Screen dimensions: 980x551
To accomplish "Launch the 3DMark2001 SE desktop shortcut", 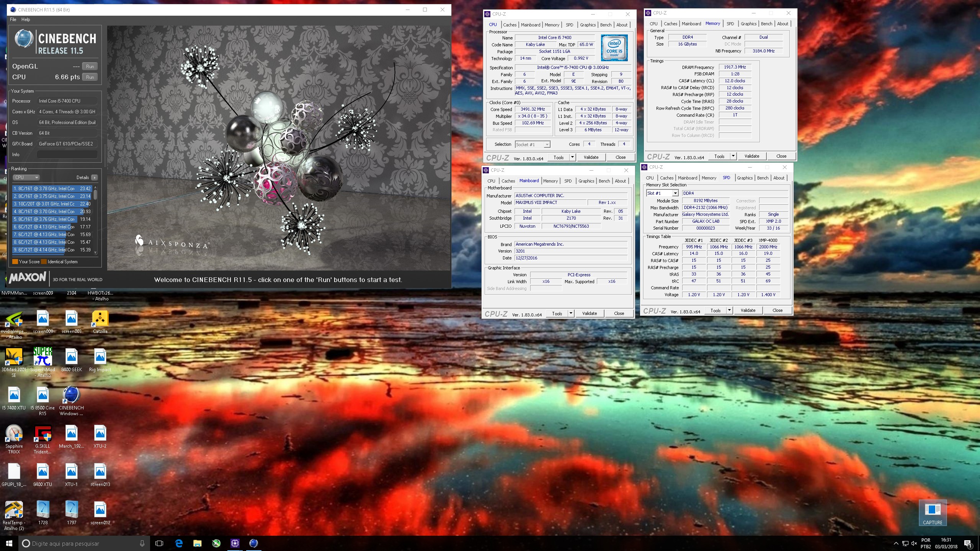I will click(x=14, y=357).
